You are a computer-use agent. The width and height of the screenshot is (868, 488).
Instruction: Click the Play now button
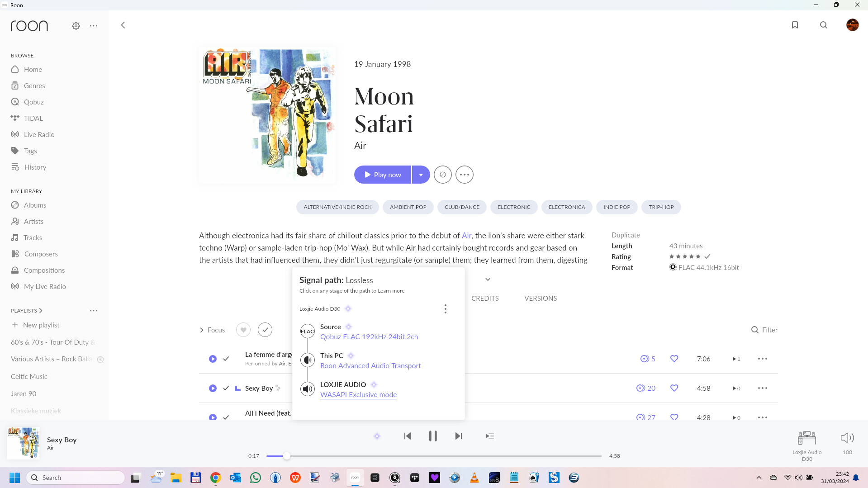383,175
